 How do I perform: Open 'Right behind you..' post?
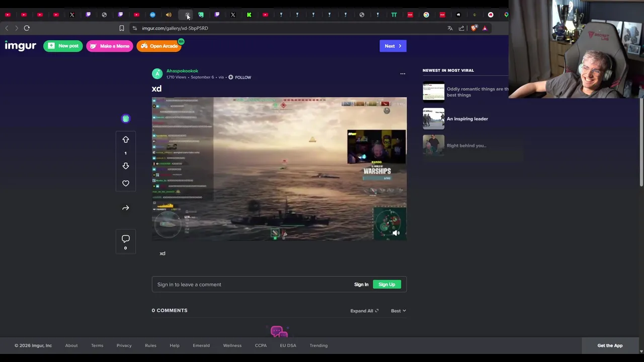tap(466, 146)
